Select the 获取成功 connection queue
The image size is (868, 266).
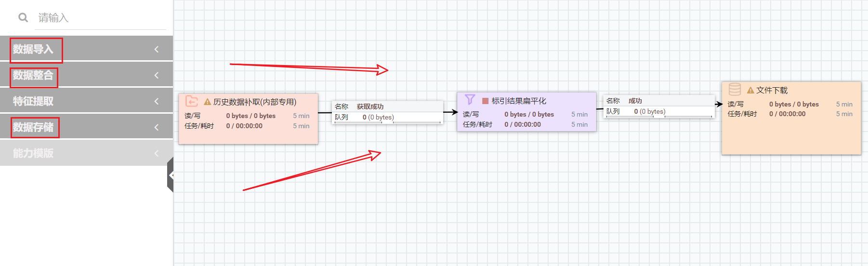coord(387,112)
